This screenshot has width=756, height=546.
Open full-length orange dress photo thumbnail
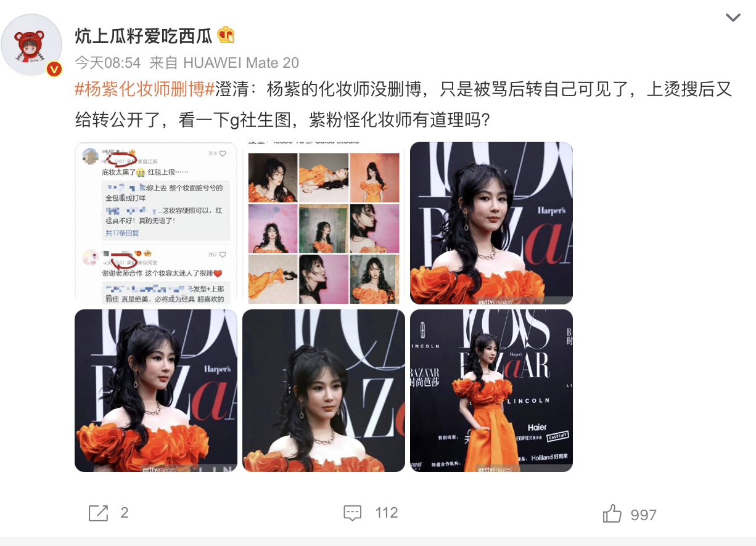491,391
